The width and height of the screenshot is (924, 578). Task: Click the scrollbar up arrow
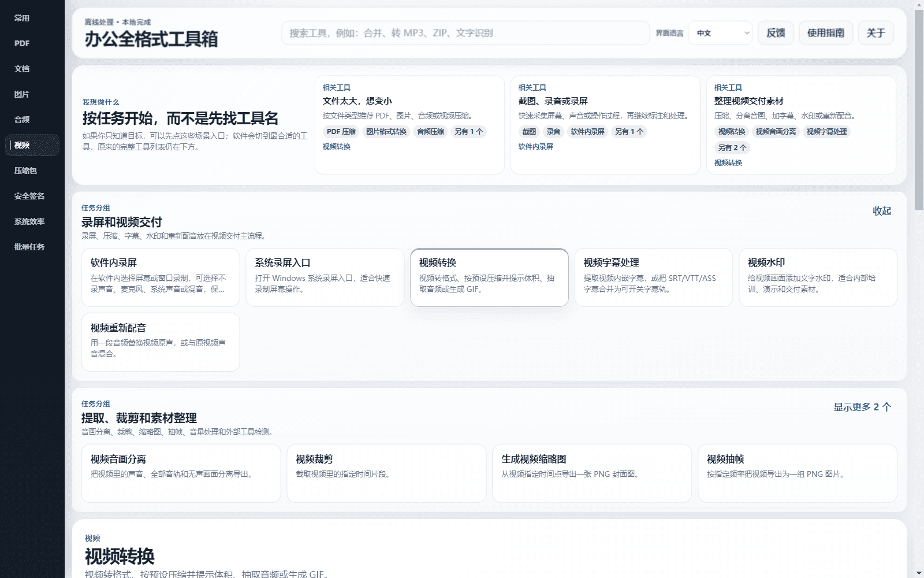[919, 5]
